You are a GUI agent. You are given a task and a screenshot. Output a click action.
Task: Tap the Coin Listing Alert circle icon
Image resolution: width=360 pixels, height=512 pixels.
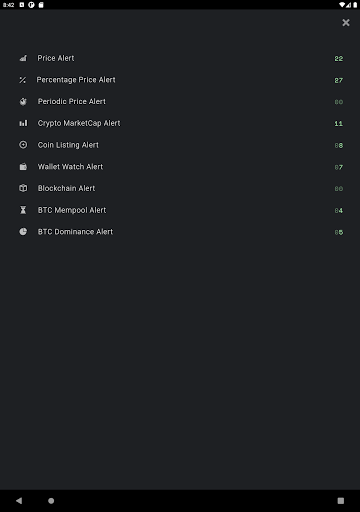[23, 145]
